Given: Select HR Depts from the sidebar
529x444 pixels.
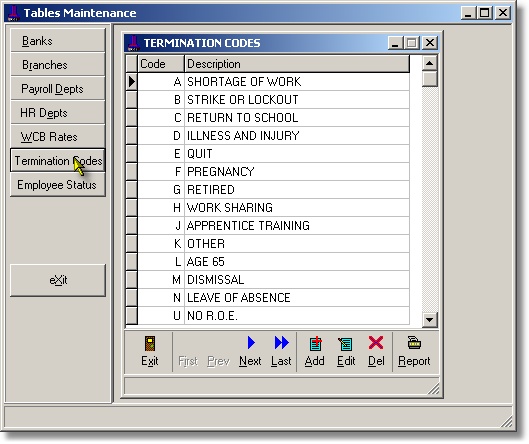Looking at the screenshot, I should pos(58,113).
